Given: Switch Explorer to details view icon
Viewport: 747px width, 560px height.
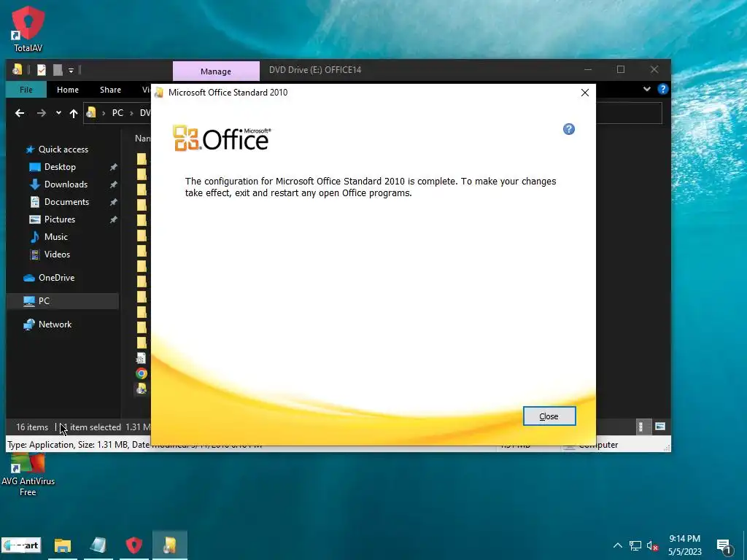Looking at the screenshot, I should (x=640, y=427).
